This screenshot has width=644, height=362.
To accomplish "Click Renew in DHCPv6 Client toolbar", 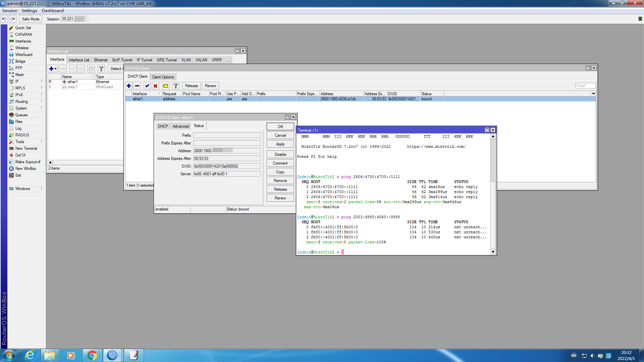I will click(211, 86).
